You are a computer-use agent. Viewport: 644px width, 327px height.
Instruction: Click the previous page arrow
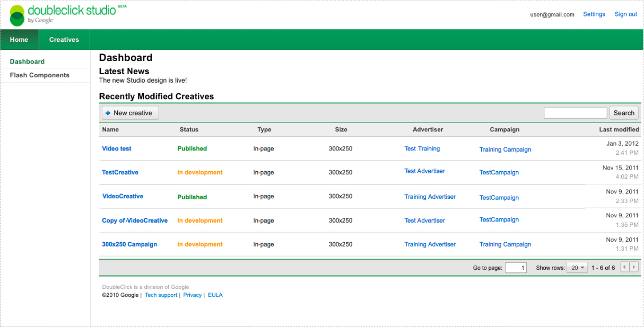(624, 267)
